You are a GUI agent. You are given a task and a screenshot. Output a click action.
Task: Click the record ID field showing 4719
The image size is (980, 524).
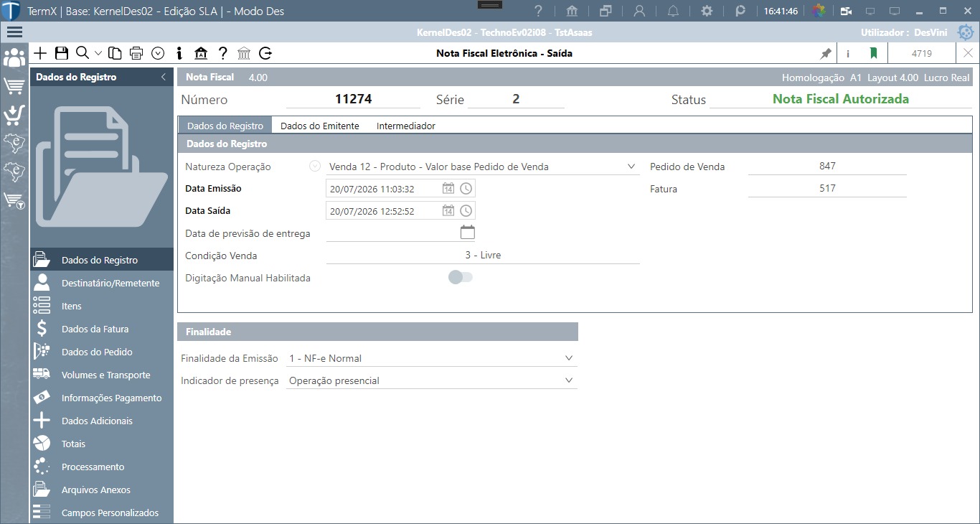pyautogui.click(x=922, y=53)
